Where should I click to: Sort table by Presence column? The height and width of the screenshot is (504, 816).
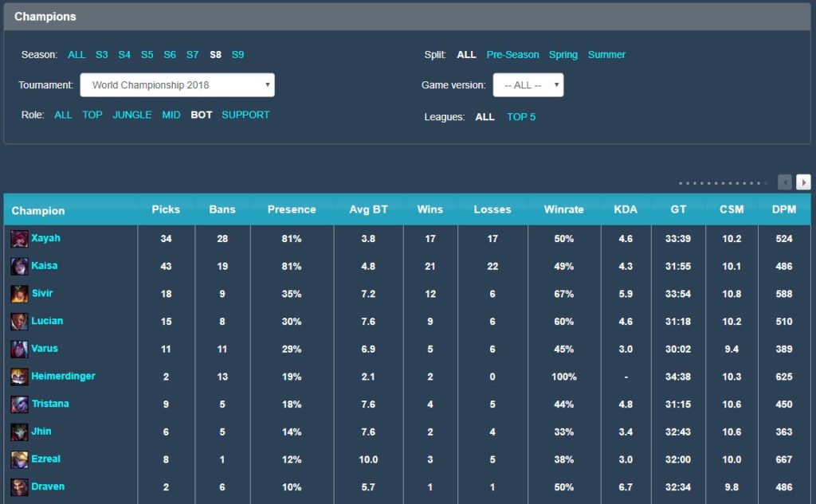coord(292,209)
